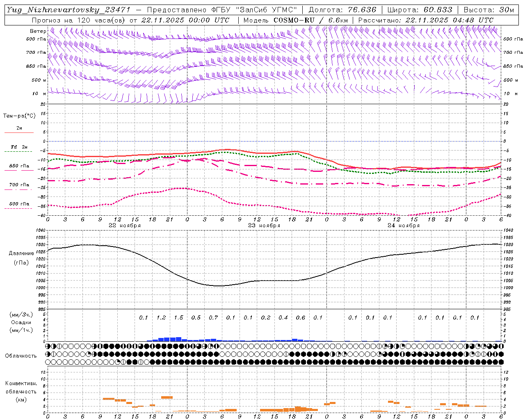Image resolution: width=525 pixels, height=420 pixels.
Task: Click the computed time Рассчитано: 22.11.2025 04:48 UTC
Action: pyautogui.click(x=426, y=20)
